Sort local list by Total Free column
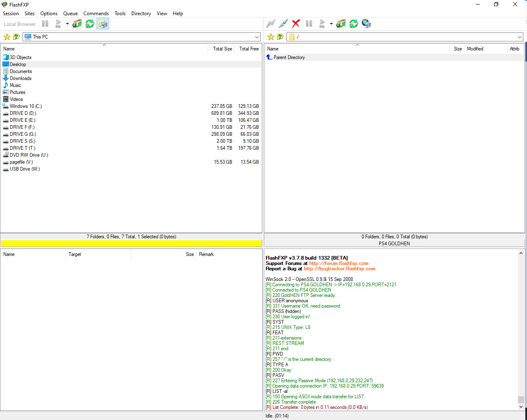The height and width of the screenshot is (420, 527). click(x=248, y=49)
